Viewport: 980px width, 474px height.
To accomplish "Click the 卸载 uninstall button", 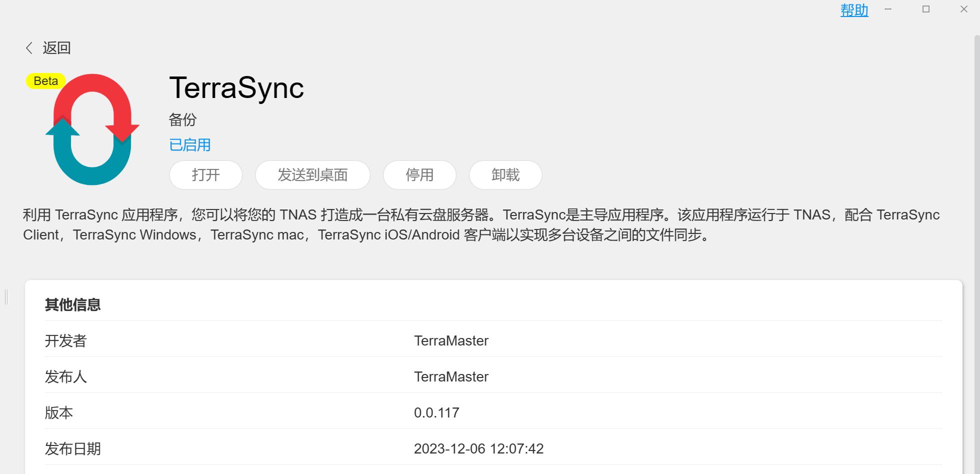I will tap(506, 175).
